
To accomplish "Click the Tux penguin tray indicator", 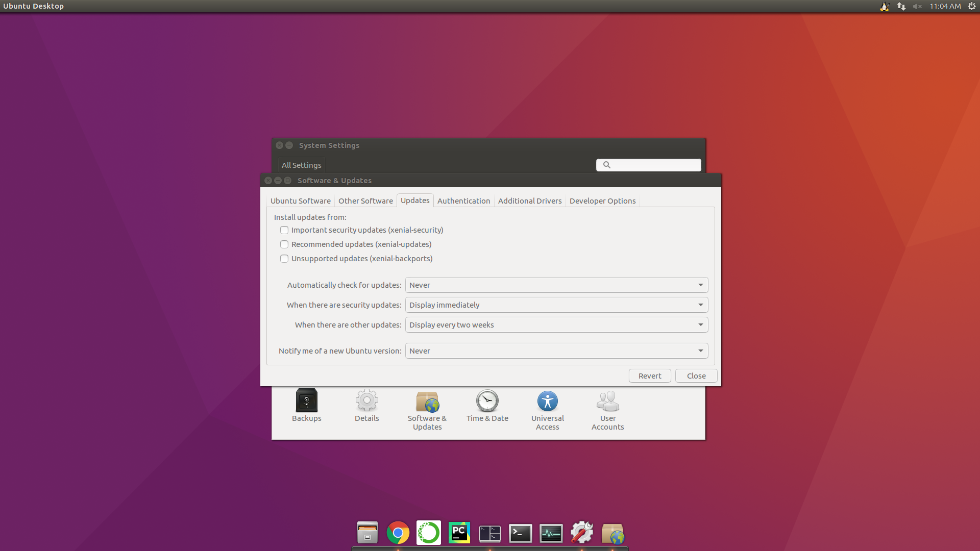I will coord(885,6).
